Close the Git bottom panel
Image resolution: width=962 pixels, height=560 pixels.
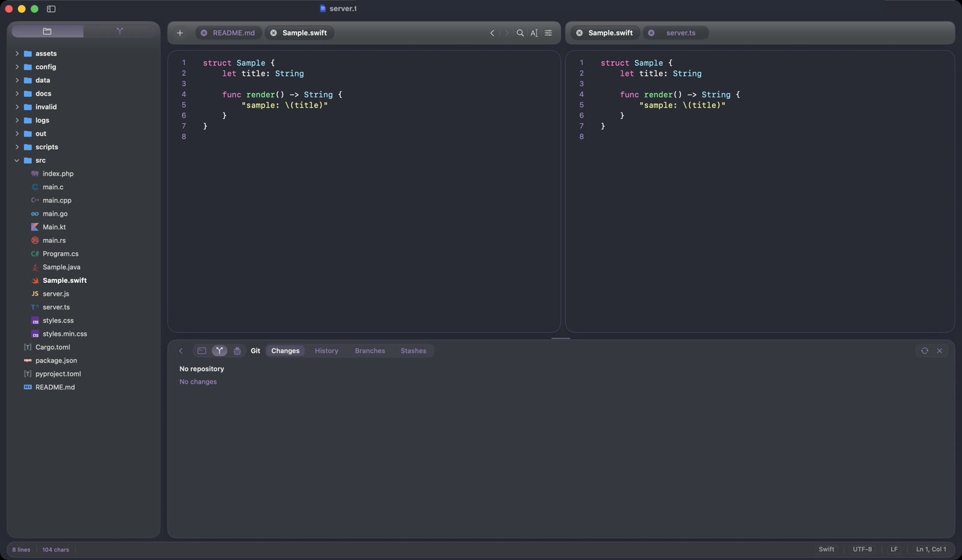click(940, 351)
